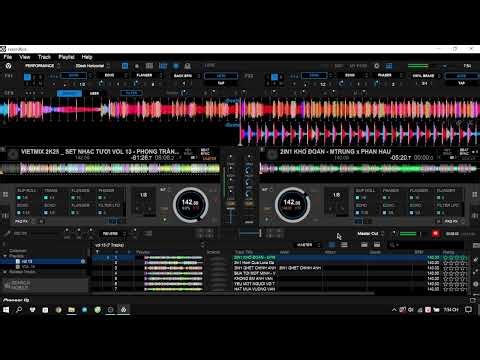The width and height of the screenshot is (480, 360).
Task: Click the red record button
Action: (435, 234)
